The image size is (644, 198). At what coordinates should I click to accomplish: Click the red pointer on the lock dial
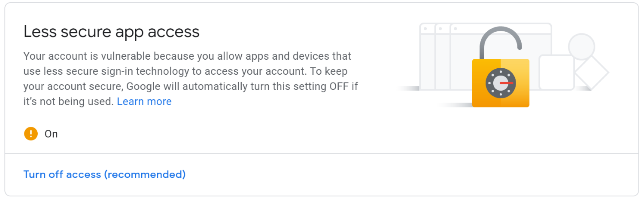pyautogui.click(x=507, y=82)
